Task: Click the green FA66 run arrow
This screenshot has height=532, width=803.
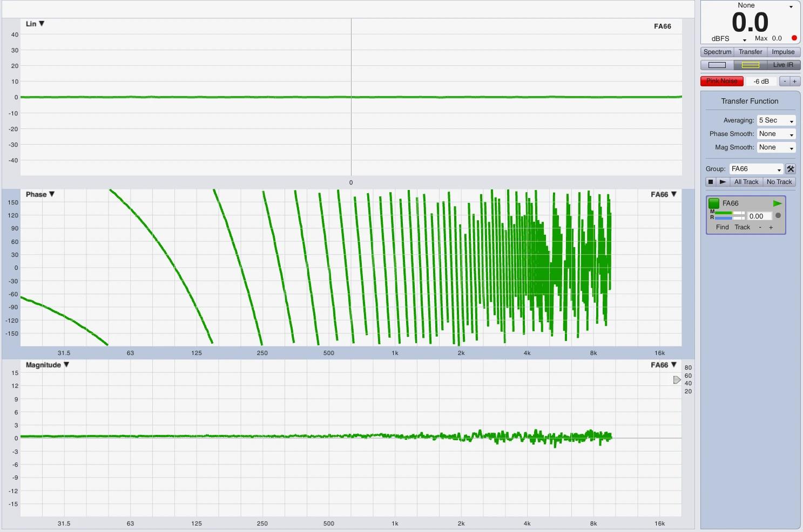Action: (777, 203)
